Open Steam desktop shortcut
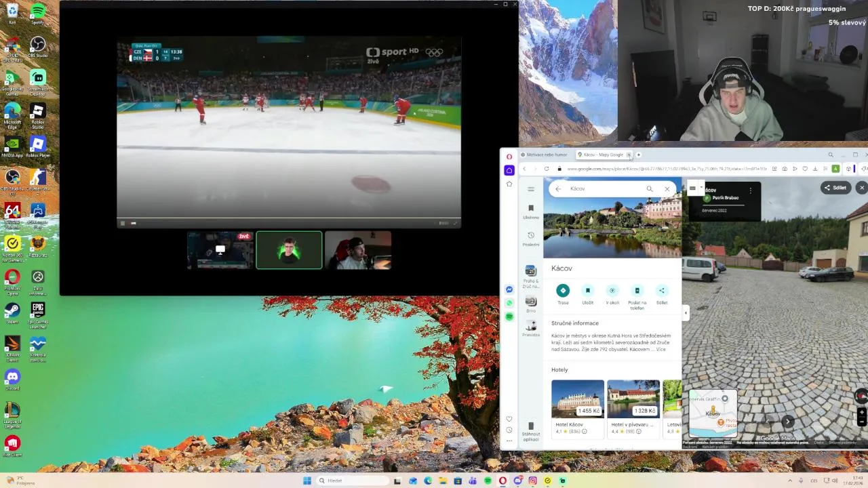868x488 pixels. pyautogui.click(x=12, y=312)
